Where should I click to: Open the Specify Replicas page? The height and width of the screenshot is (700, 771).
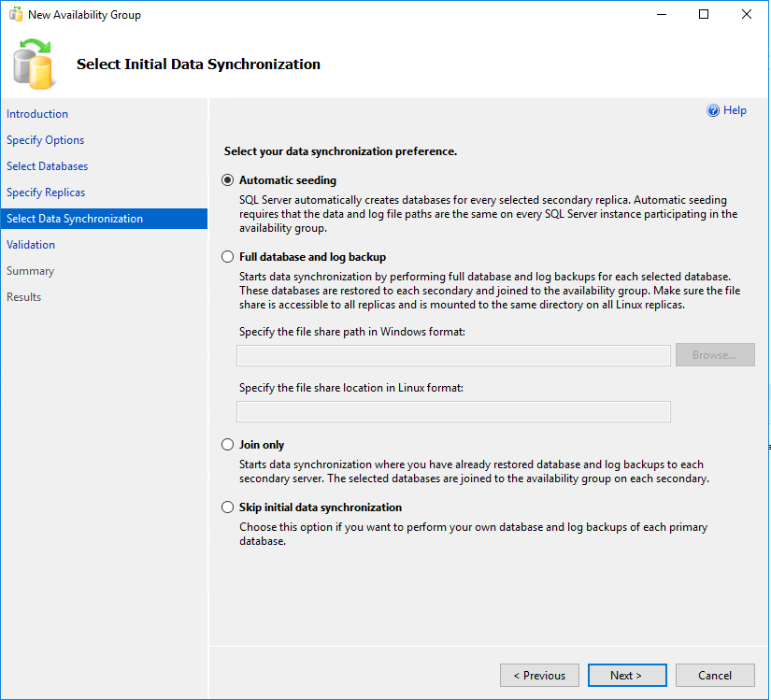pyautogui.click(x=46, y=193)
